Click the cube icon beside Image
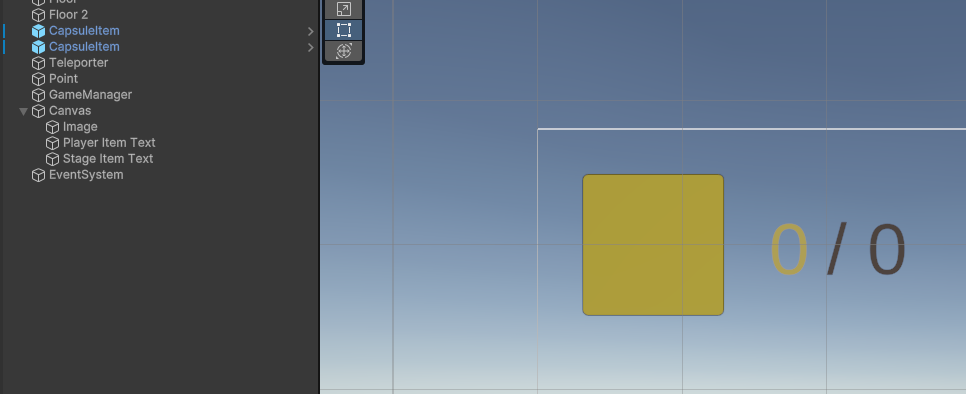This screenshot has height=394, width=966. click(52, 127)
